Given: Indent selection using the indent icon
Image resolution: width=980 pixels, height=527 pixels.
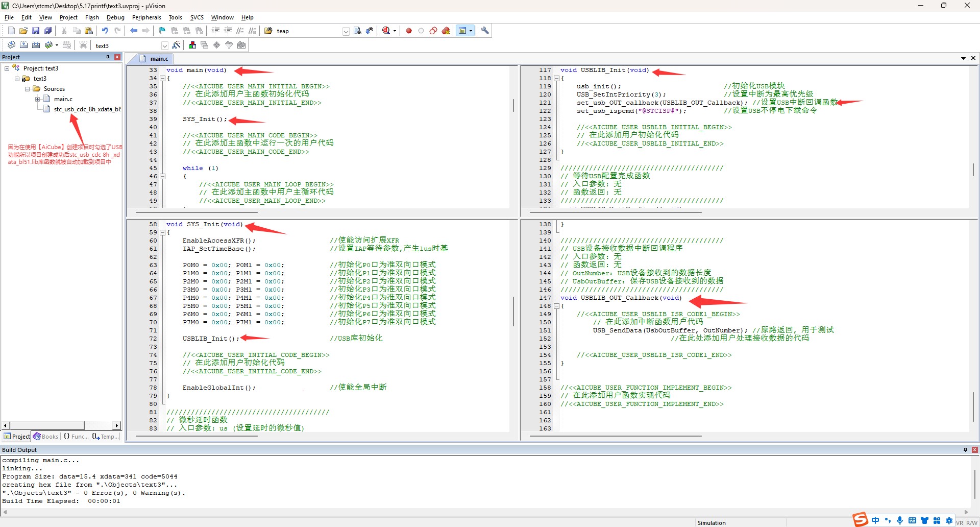Looking at the screenshot, I should click(215, 31).
